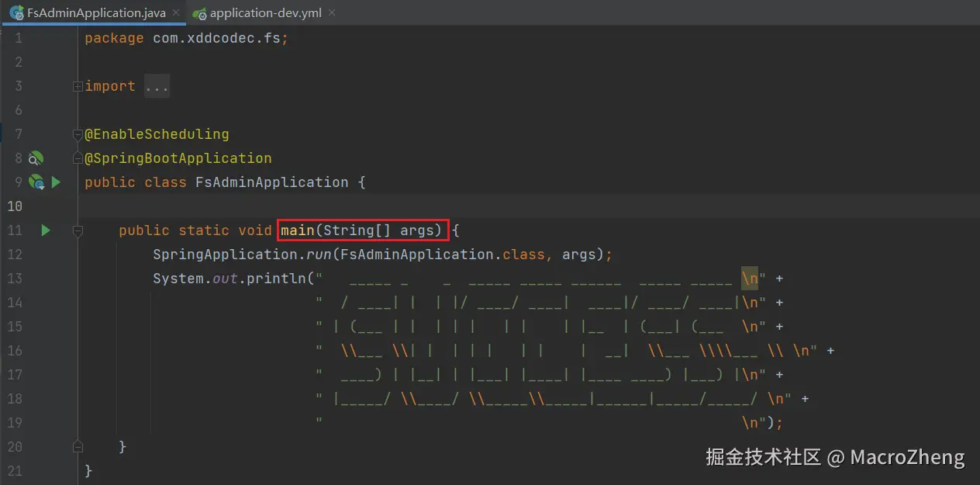Click the application-dev.yml tab file icon

(x=200, y=13)
